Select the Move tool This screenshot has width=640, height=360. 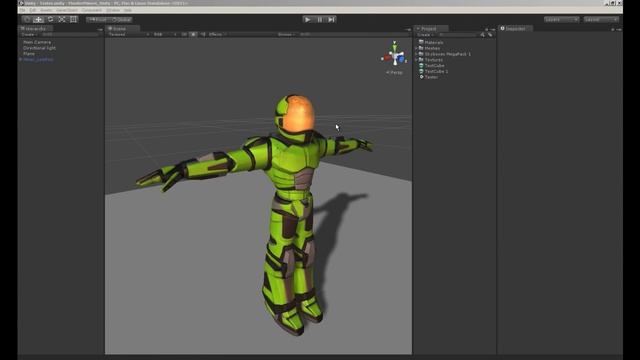pyautogui.click(x=38, y=19)
